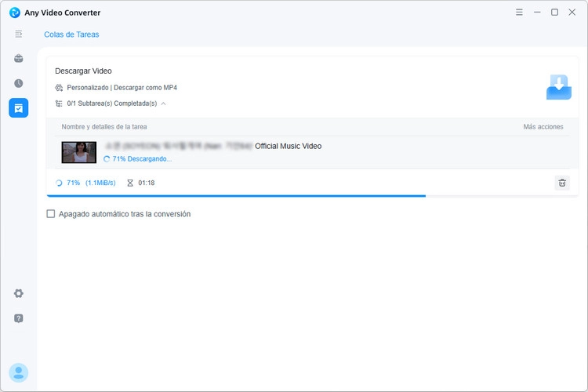Click the Any Video Converter logo

[x=15, y=13]
